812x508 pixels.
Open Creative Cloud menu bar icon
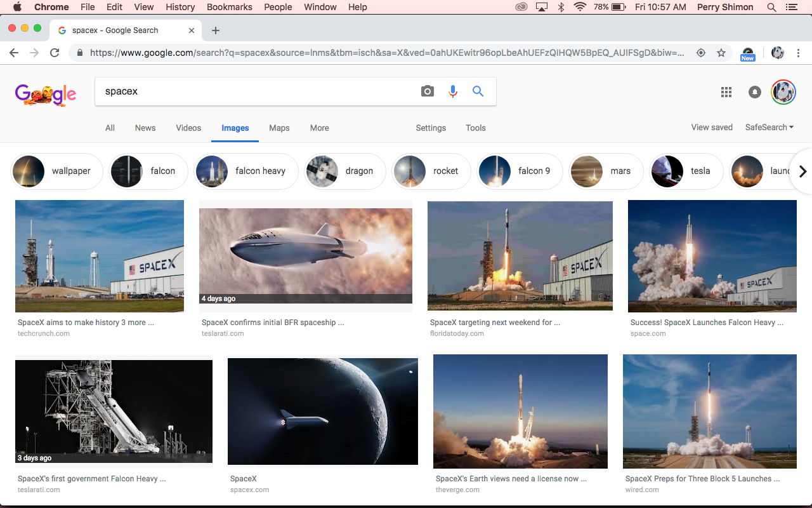click(521, 7)
